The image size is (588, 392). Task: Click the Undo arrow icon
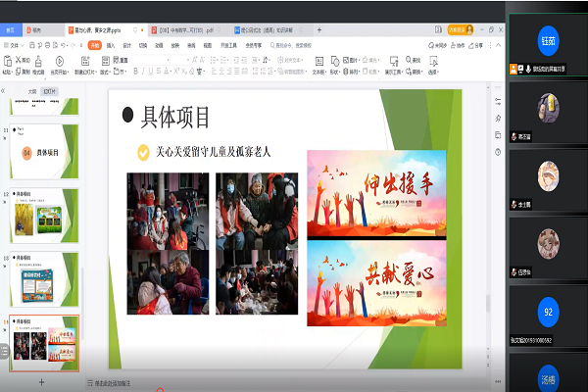coord(63,45)
